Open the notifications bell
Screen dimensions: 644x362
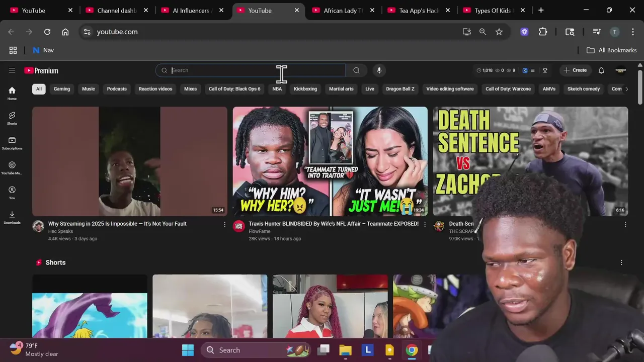(601, 70)
